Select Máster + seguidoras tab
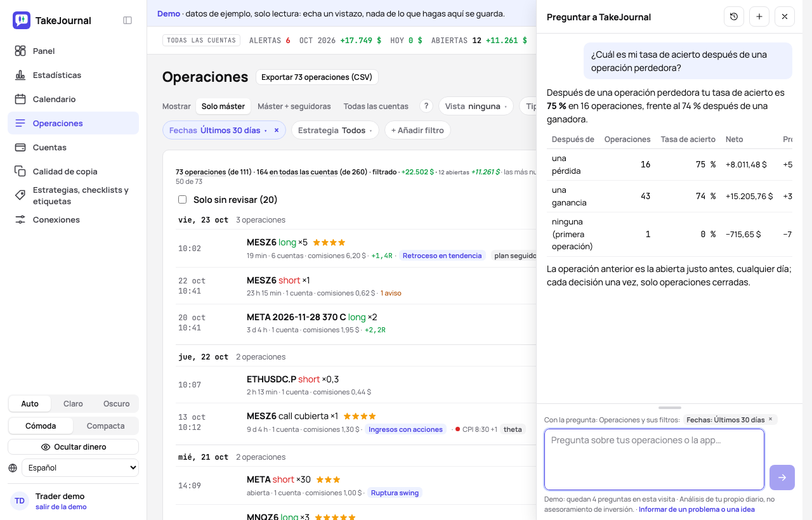Image resolution: width=812 pixels, height=520 pixels. (x=294, y=106)
